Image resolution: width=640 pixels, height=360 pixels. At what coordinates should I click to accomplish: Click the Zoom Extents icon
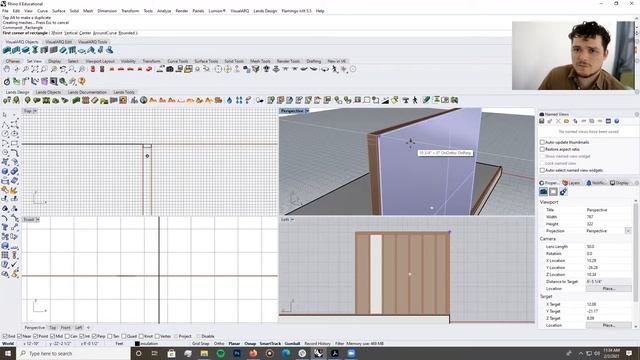35,69
